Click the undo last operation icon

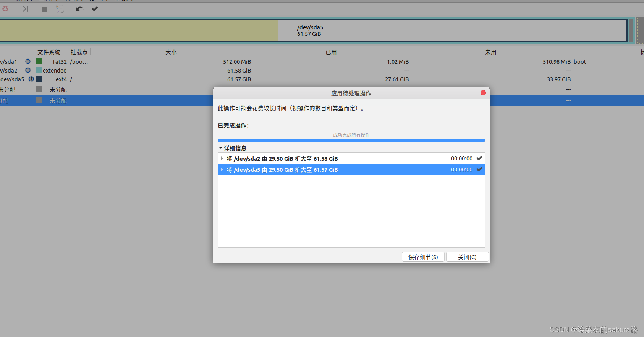[79, 8]
